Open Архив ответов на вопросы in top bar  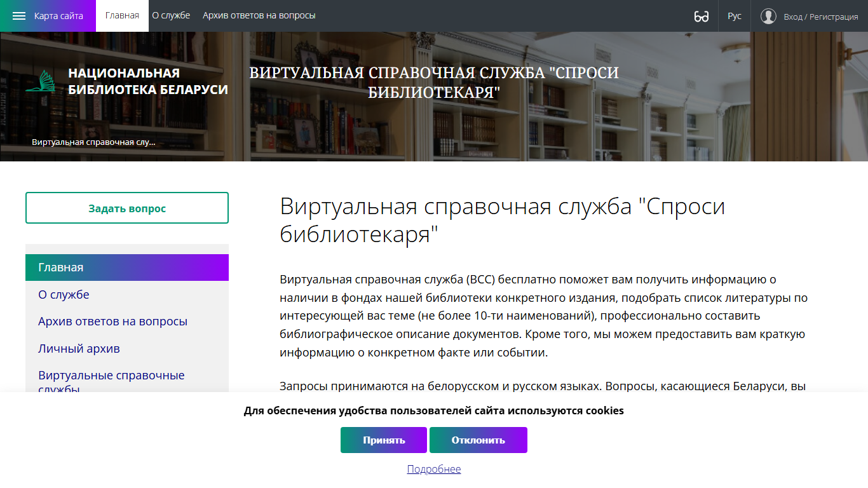pos(259,15)
